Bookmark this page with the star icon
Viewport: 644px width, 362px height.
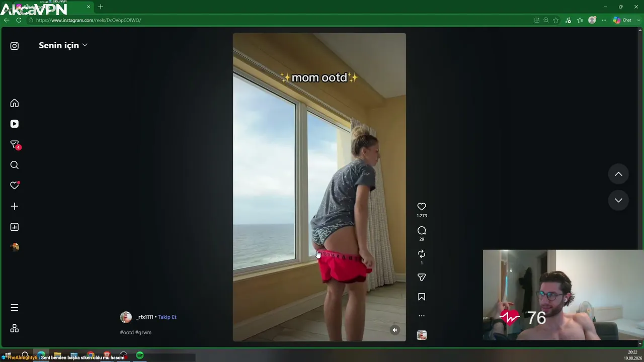[556, 20]
